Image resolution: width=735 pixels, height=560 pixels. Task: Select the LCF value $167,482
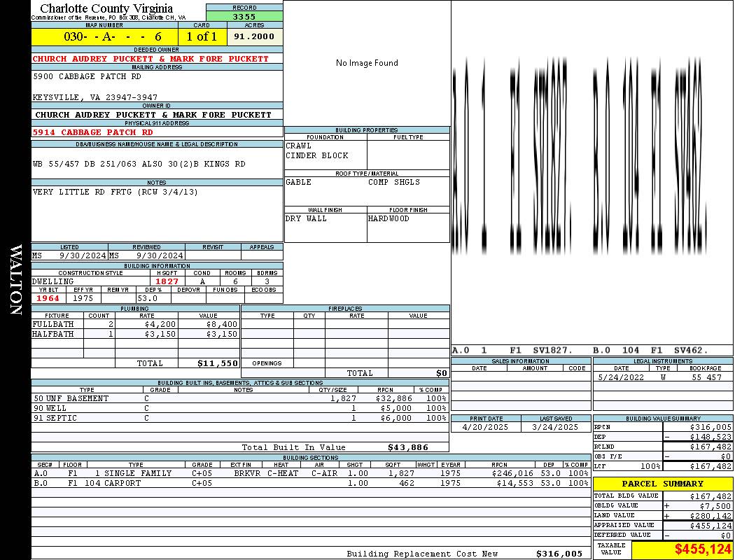coord(710,467)
